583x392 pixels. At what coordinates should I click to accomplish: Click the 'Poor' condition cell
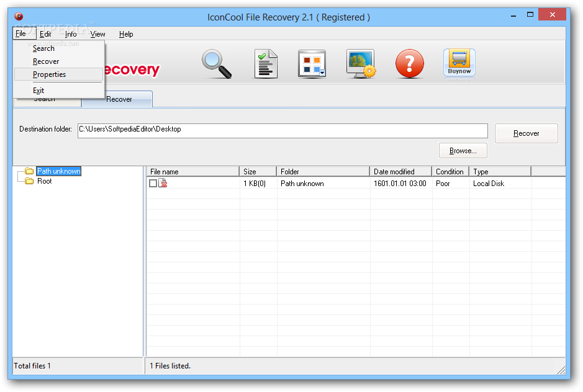[443, 184]
